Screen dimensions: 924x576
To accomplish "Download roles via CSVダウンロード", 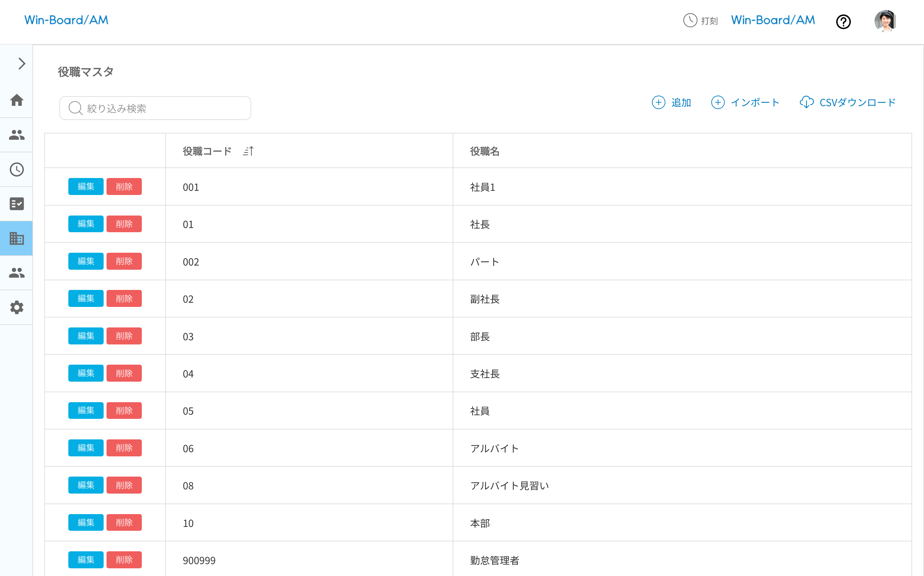I will tap(847, 102).
